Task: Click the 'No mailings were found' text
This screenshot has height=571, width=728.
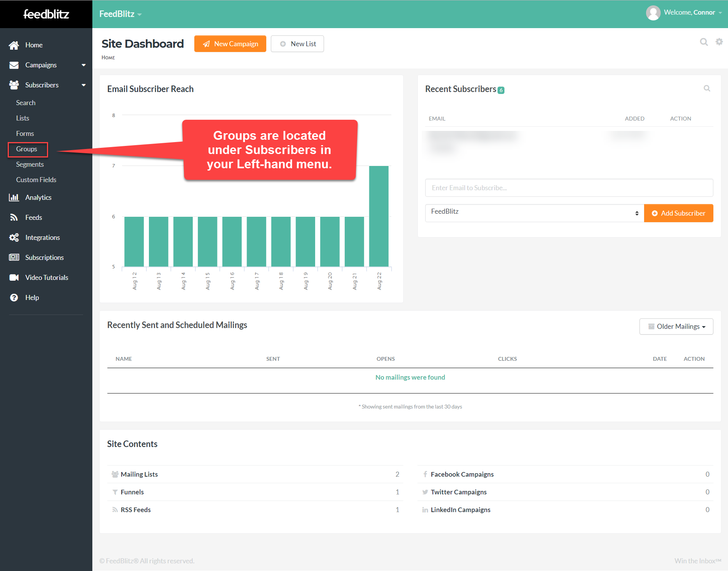Action: point(410,377)
